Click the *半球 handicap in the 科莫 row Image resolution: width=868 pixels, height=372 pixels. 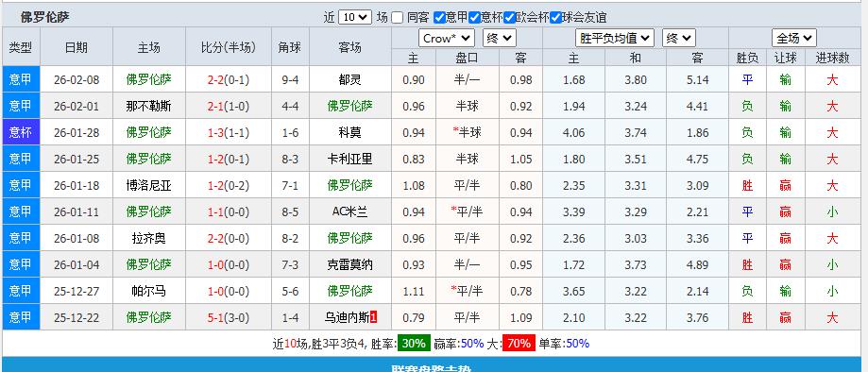(467, 132)
